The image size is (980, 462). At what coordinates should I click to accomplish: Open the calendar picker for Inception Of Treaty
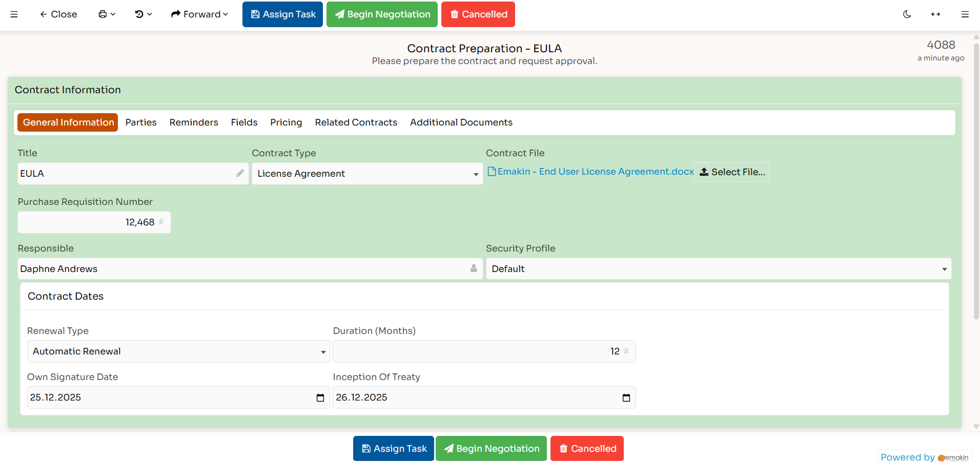[x=626, y=397]
